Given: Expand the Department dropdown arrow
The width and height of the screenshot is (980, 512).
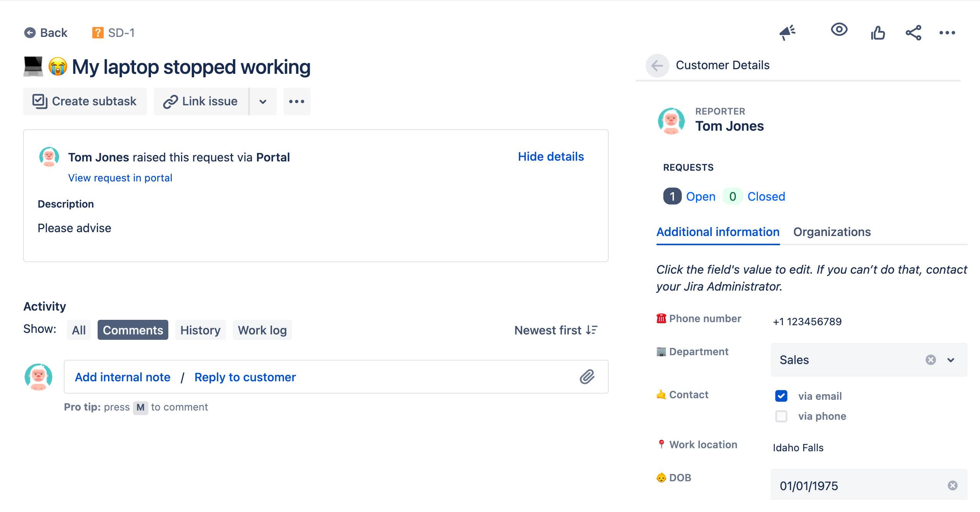Looking at the screenshot, I should click(x=951, y=360).
